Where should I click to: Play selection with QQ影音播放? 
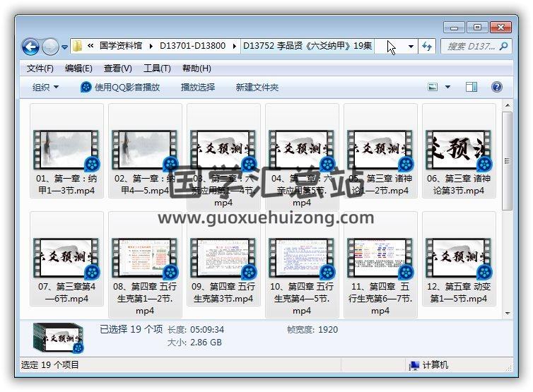coord(120,87)
